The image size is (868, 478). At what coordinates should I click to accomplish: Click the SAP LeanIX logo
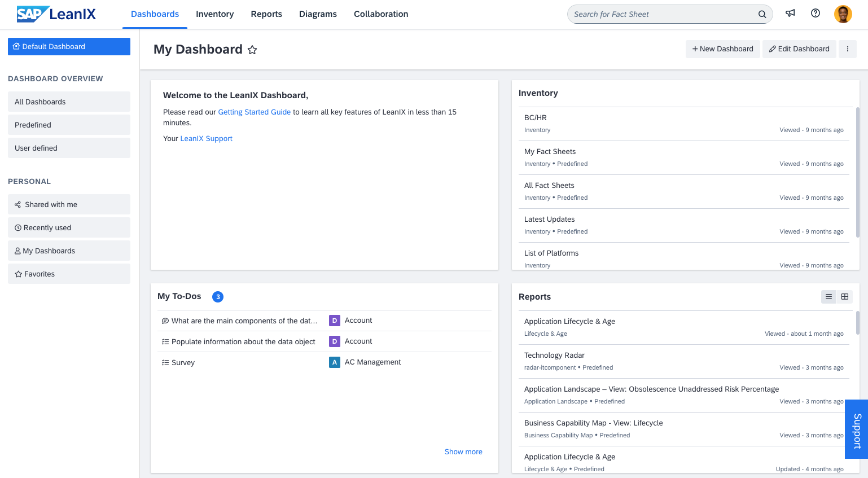coord(56,14)
